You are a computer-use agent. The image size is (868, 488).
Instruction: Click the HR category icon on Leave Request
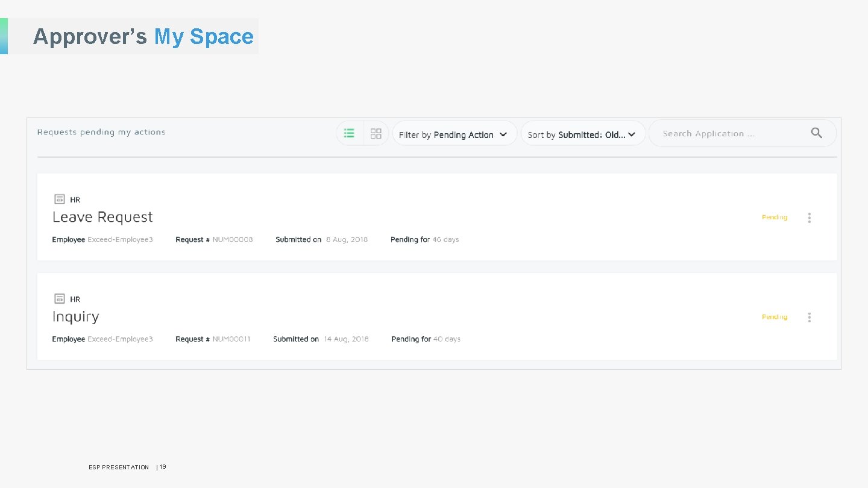[x=59, y=198]
